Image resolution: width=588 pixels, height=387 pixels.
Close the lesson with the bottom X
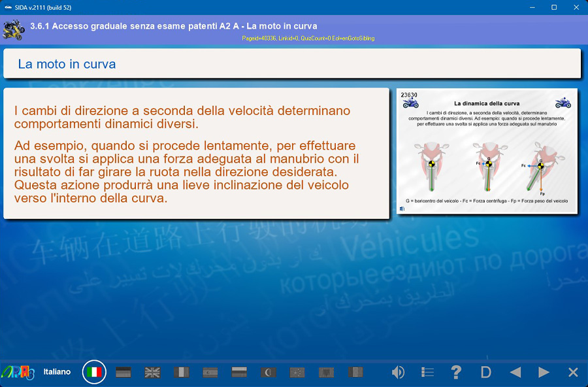(x=573, y=372)
